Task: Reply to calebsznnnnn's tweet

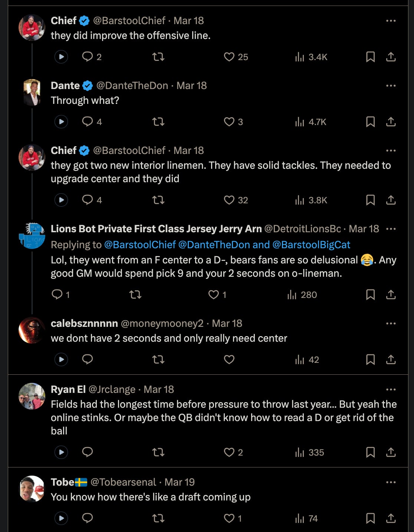Action: (x=88, y=359)
